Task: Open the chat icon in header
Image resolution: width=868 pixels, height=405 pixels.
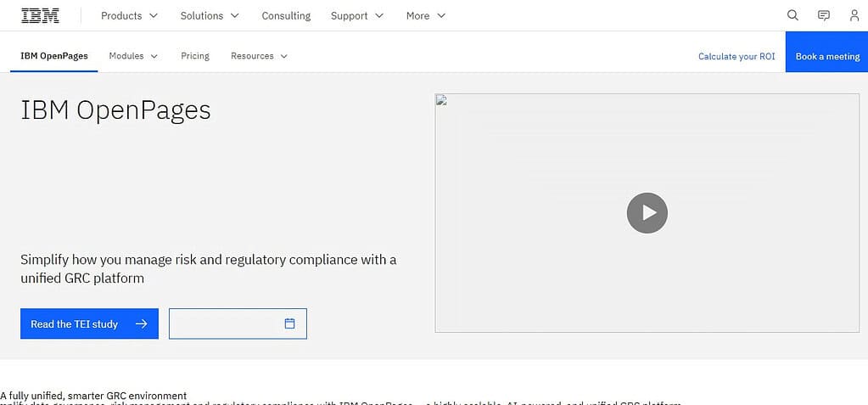Action: [x=824, y=15]
